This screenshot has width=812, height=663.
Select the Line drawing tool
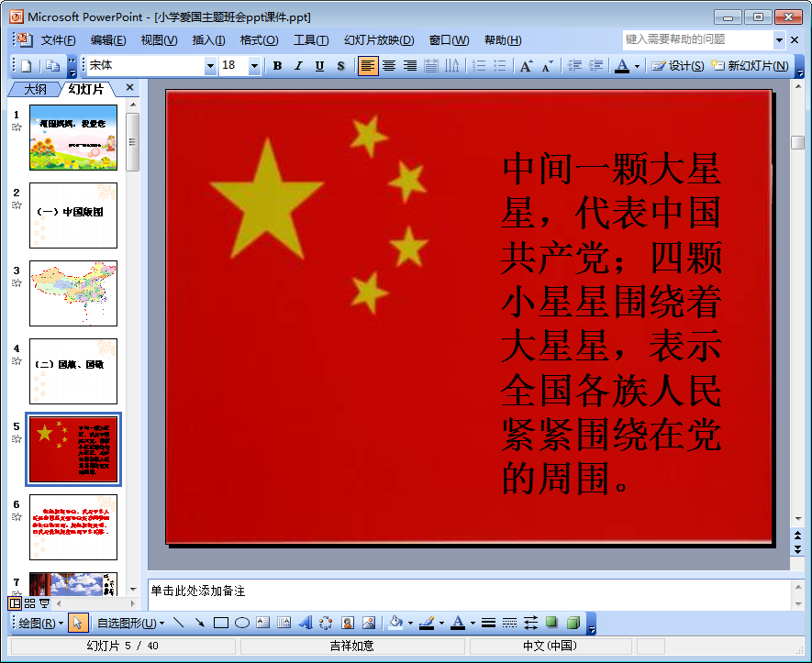click(x=179, y=623)
